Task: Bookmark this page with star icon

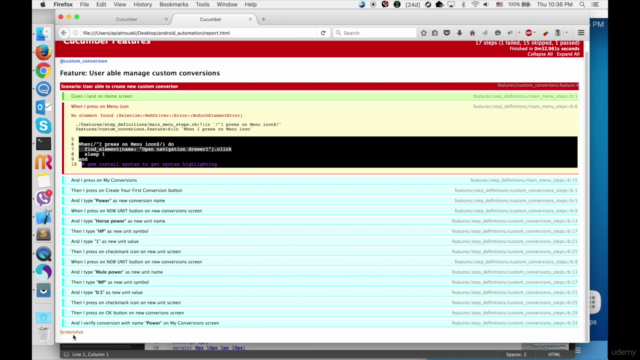Action: point(424,33)
